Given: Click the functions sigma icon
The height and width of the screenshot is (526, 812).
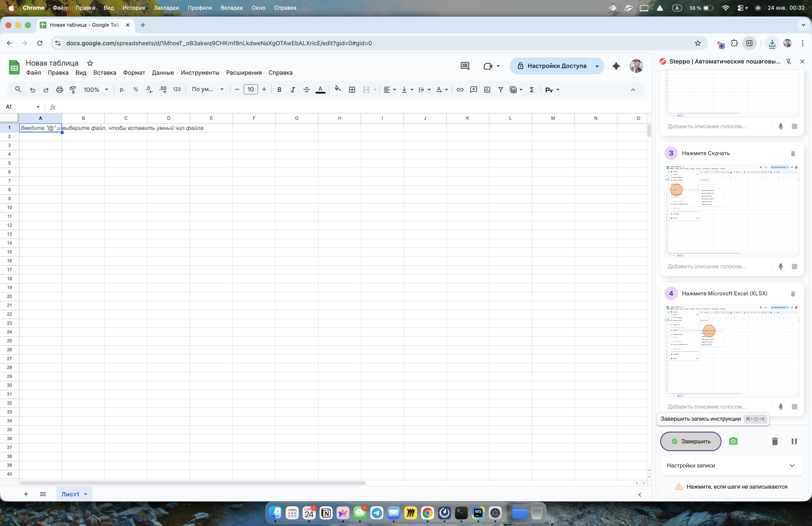Looking at the screenshot, I should 532,90.
